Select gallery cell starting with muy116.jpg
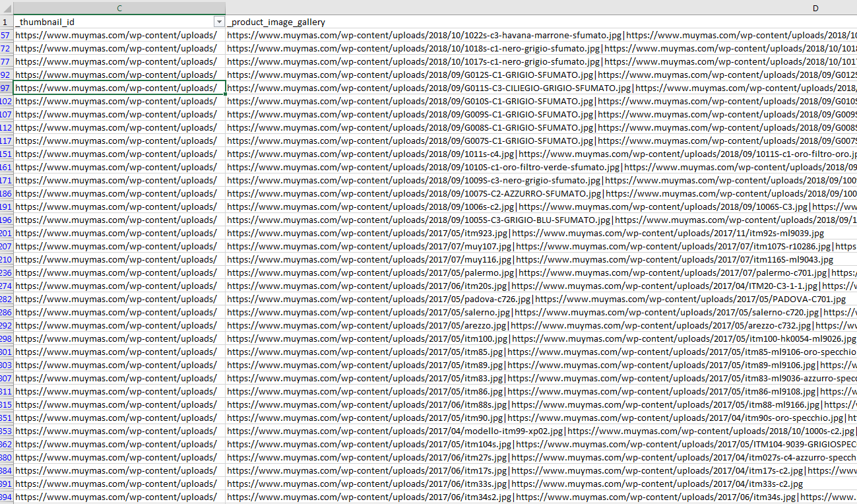 (x=541, y=259)
